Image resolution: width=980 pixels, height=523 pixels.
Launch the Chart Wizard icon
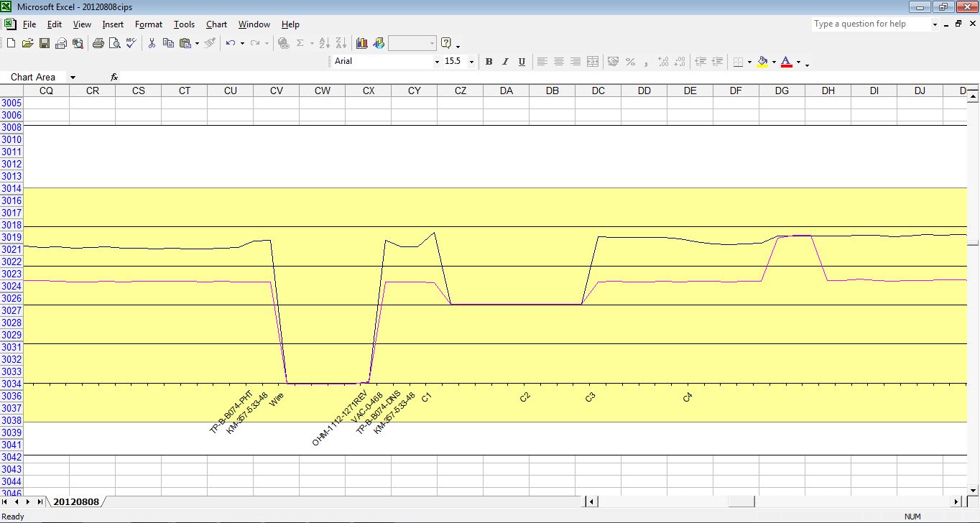pos(361,43)
